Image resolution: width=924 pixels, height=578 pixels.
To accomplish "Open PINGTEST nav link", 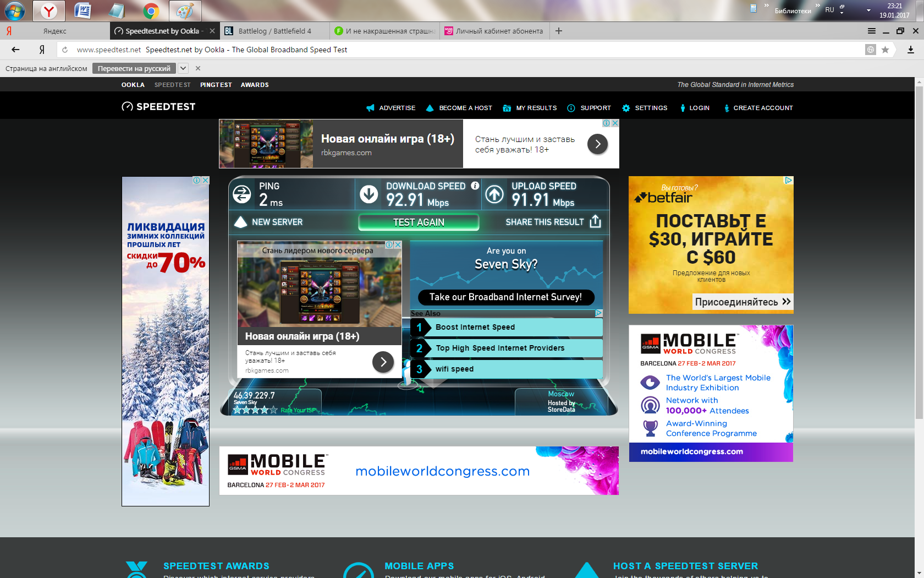I will click(216, 85).
